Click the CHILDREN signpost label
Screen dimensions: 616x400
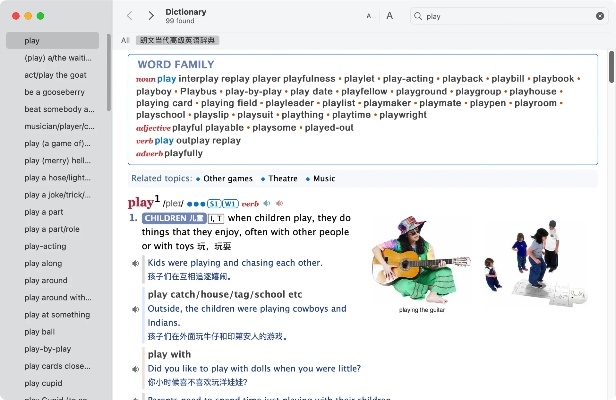tap(174, 218)
